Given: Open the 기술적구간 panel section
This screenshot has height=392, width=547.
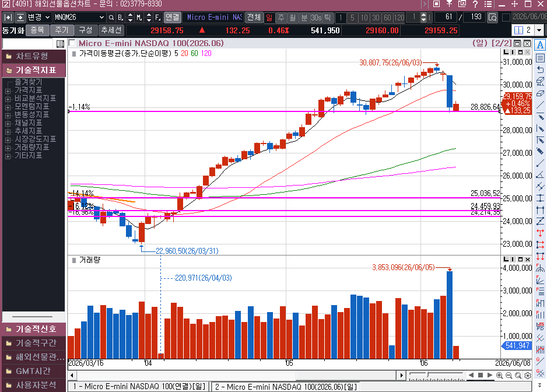Looking at the screenshot, I should tap(34, 343).
